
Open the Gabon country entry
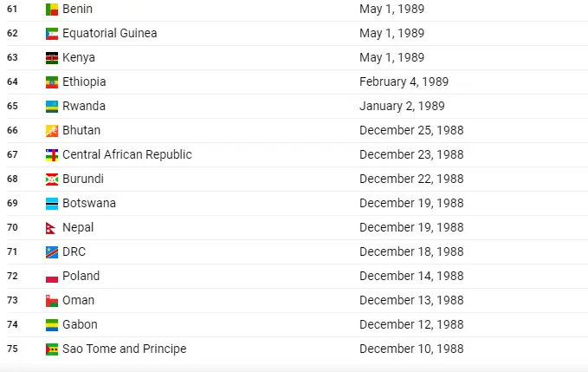pyautogui.click(x=80, y=324)
